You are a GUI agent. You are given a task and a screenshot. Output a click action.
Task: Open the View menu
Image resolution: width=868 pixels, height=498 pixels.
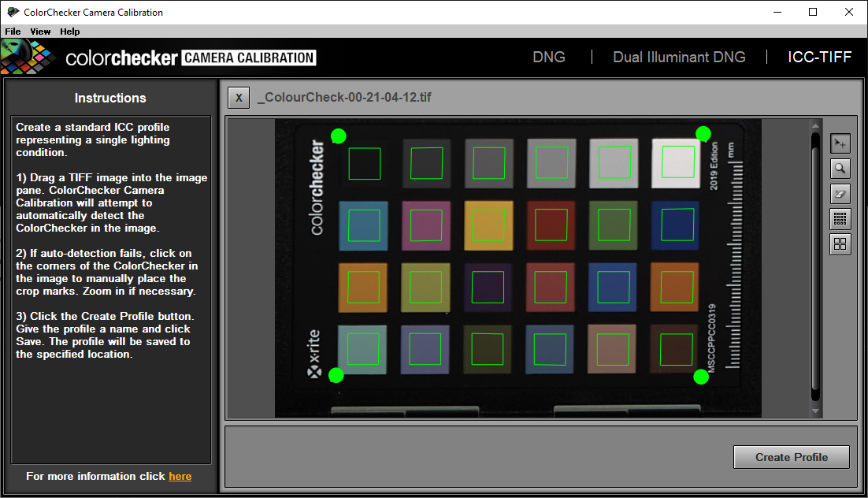[40, 32]
